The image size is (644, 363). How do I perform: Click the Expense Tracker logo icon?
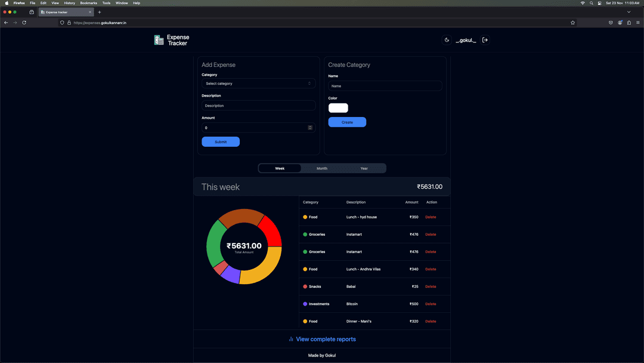(x=158, y=39)
